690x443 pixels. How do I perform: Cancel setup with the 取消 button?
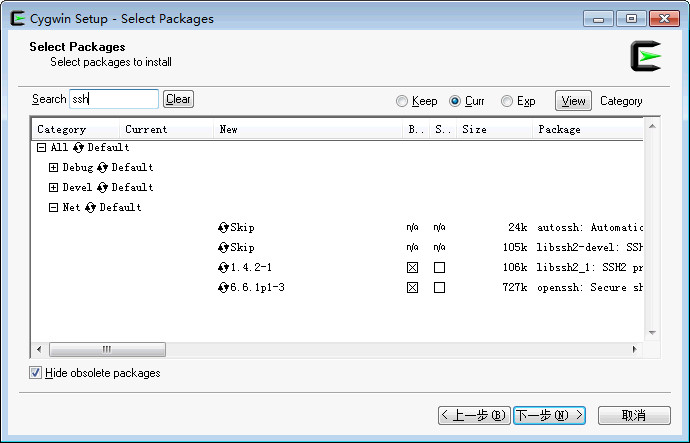(634, 415)
